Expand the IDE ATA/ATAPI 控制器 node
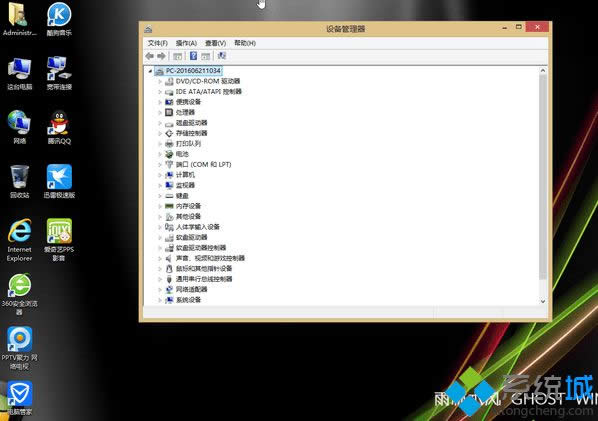This screenshot has height=421, width=598. 160,92
